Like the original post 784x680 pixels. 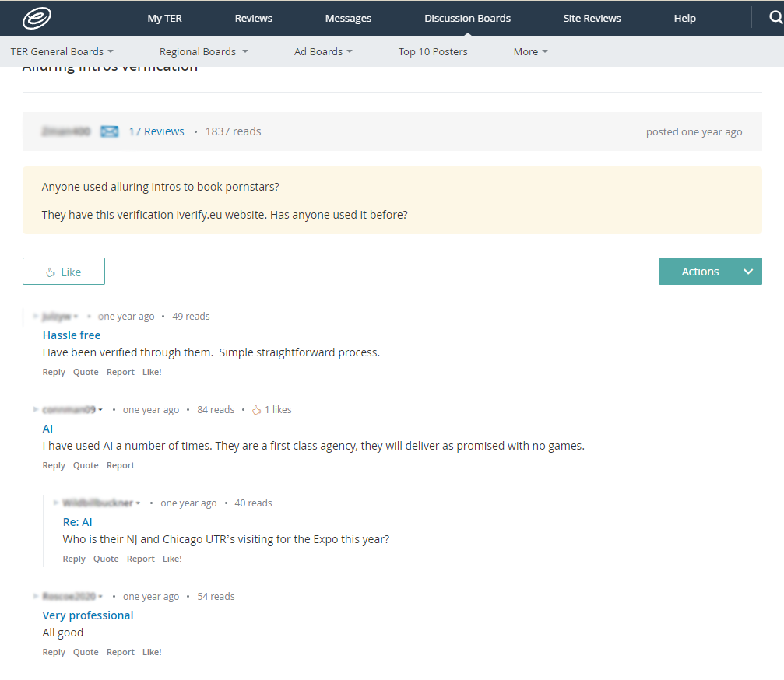click(64, 272)
